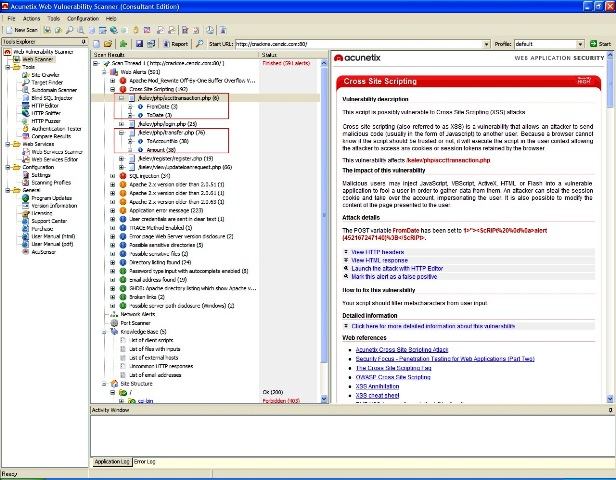The width and height of the screenshot is (616, 480).
Task: Open OWASP Cross Site Scripting link
Action: [393, 377]
